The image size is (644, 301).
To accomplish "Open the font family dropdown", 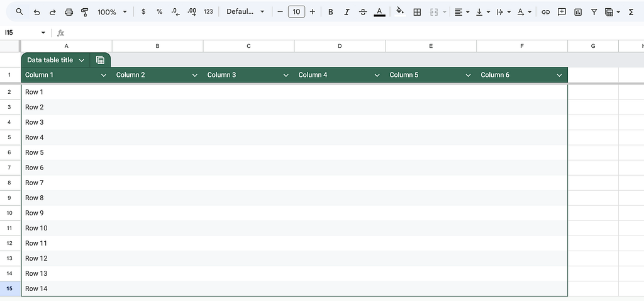I will tap(246, 12).
